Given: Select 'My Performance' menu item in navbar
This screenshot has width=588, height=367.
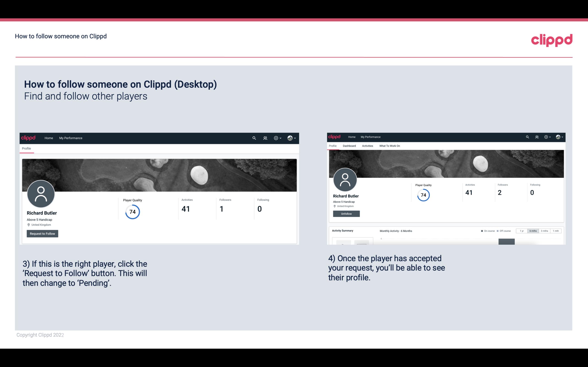Looking at the screenshot, I should point(70,137).
